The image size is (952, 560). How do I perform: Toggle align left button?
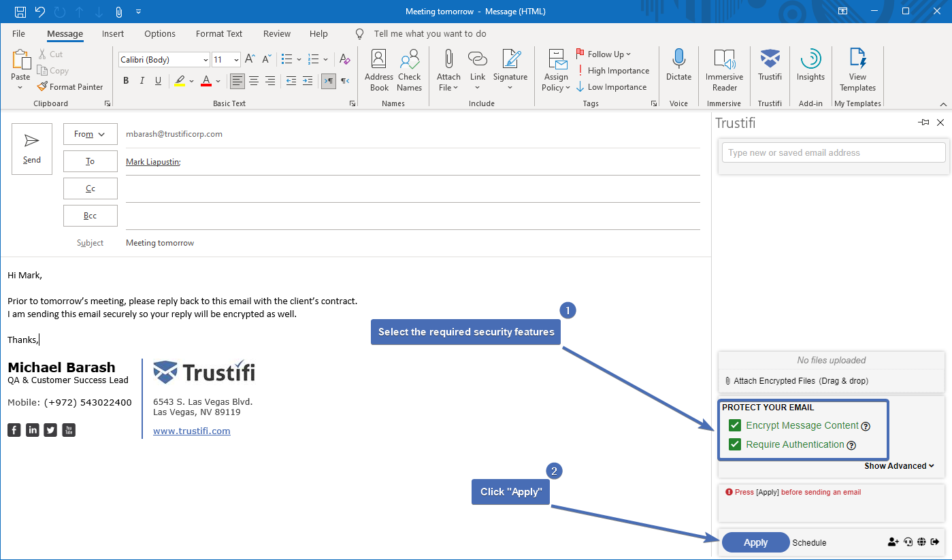pos(237,81)
